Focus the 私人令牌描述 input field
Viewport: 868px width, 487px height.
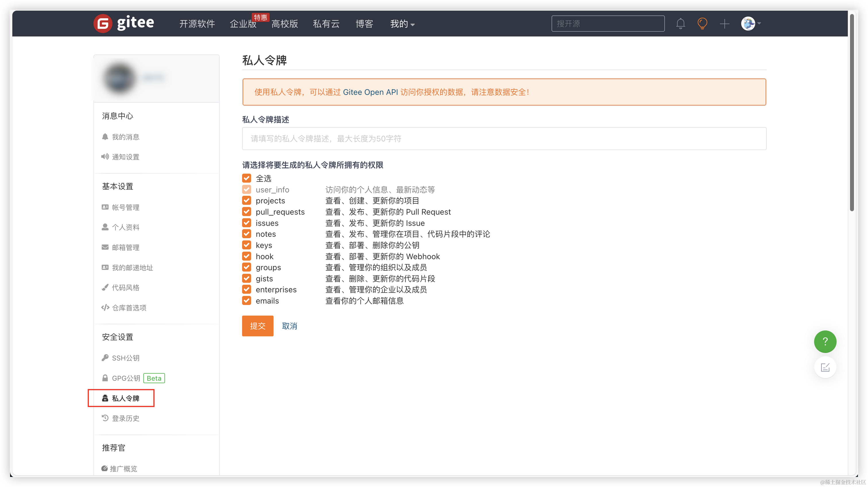pos(504,138)
